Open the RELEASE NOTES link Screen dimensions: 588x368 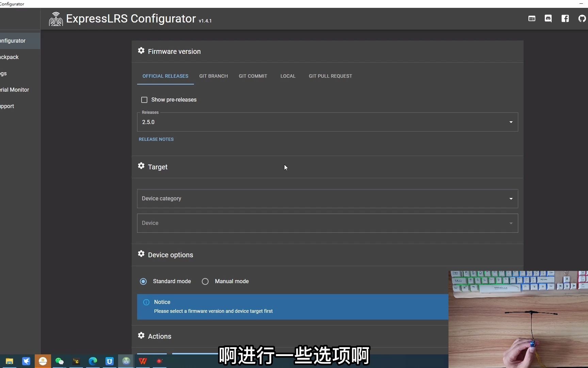pyautogui.click(x=156, y=139)
